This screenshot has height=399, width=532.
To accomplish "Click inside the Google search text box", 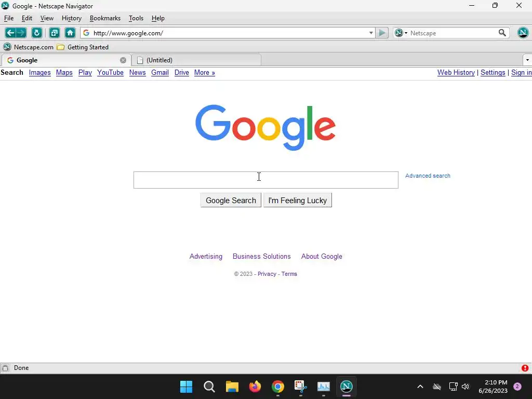I will 265,180.
